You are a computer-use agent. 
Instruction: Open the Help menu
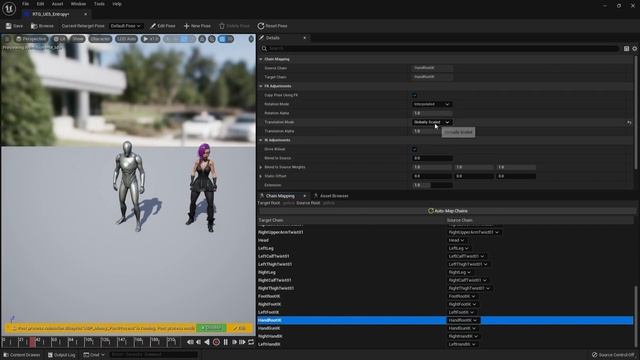pos(117,4)
